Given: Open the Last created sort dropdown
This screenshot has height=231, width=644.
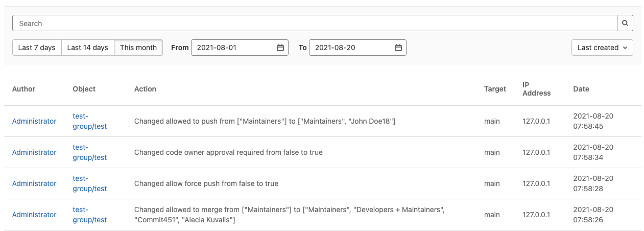Looking at the screenshot, I should pyautogui.click(x=602, y=48).
